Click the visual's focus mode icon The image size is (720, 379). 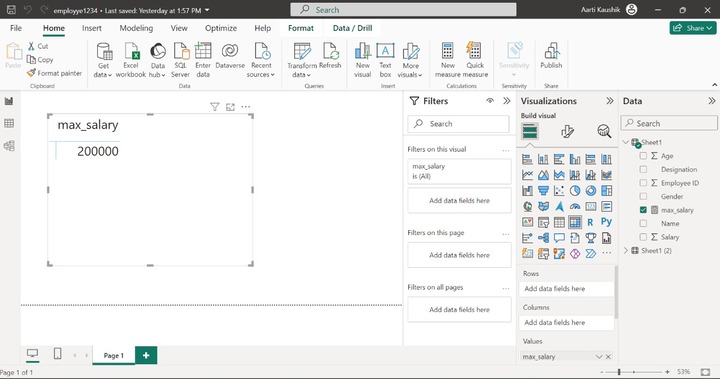pyautogui.click(x=230, y=107)
